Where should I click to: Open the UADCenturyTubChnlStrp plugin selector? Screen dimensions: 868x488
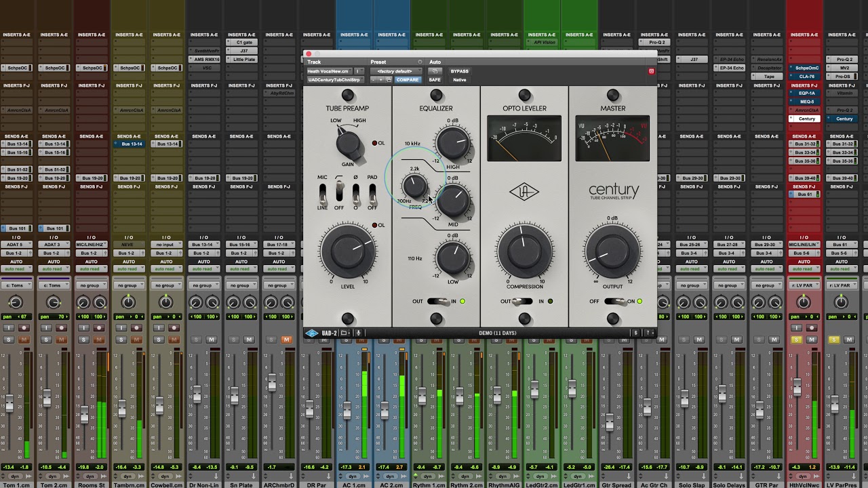coord(335,80)
